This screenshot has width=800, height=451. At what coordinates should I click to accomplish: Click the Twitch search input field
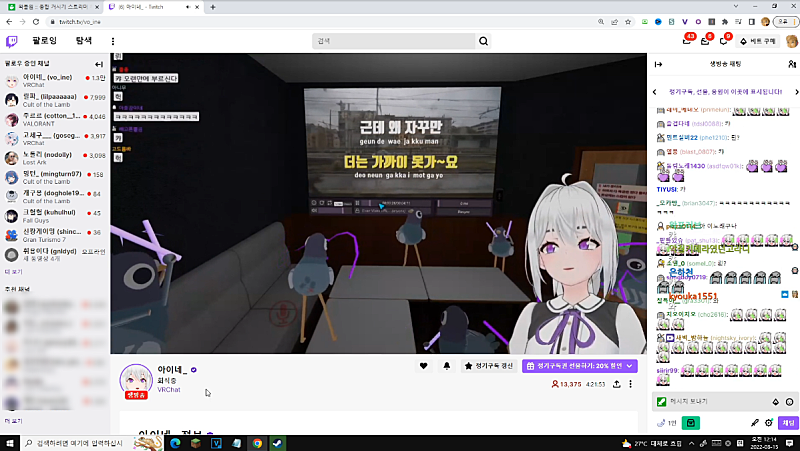[x=393, y=41]
